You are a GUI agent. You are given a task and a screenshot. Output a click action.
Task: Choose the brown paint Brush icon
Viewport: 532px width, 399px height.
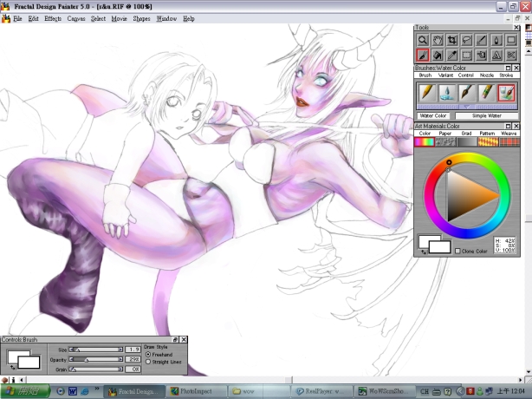[466, 92]
